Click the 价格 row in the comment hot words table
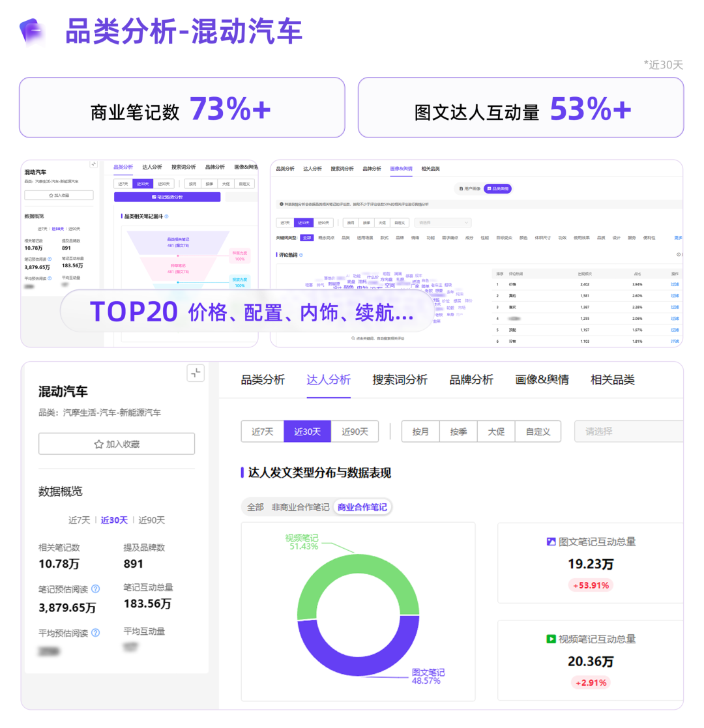 pyautogui.click(x=587, y=284)
